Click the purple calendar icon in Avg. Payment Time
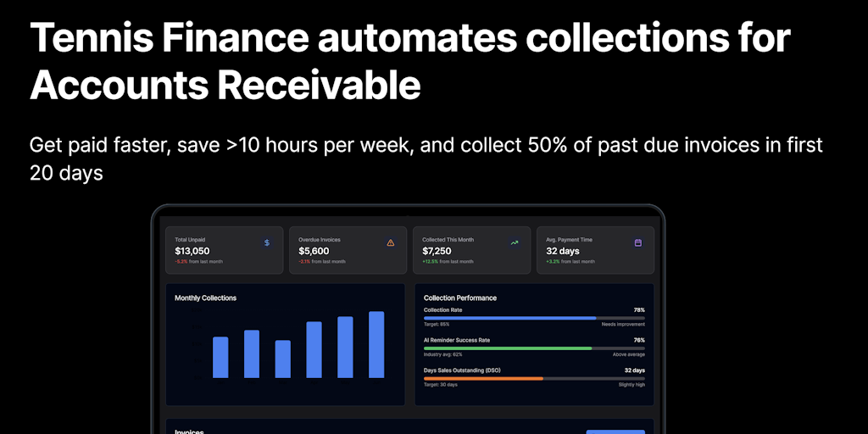 (x=637, y=242)
